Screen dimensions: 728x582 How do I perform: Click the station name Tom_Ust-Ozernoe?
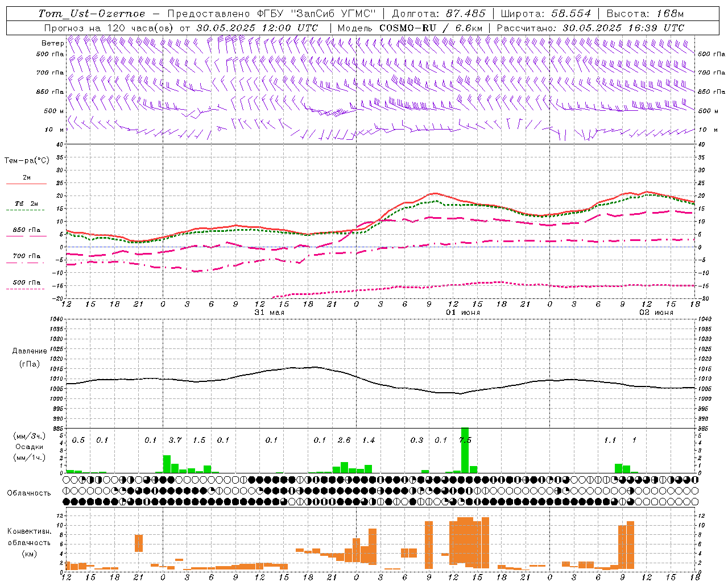point(92,14)
